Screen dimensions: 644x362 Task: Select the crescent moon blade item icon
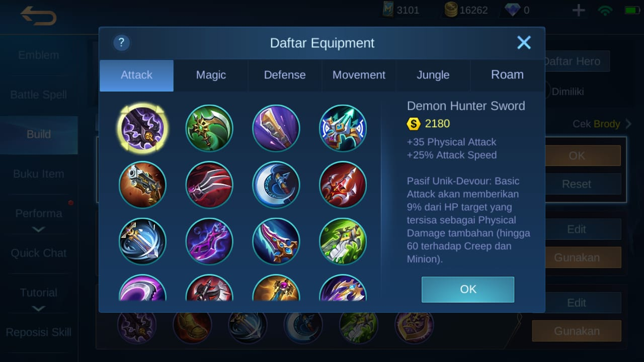(x=276, y=185)
